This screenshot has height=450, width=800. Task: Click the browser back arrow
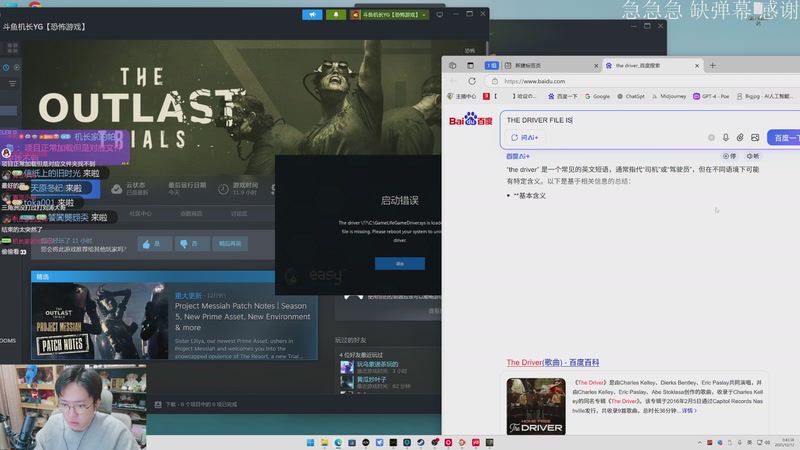pos(453,81)
